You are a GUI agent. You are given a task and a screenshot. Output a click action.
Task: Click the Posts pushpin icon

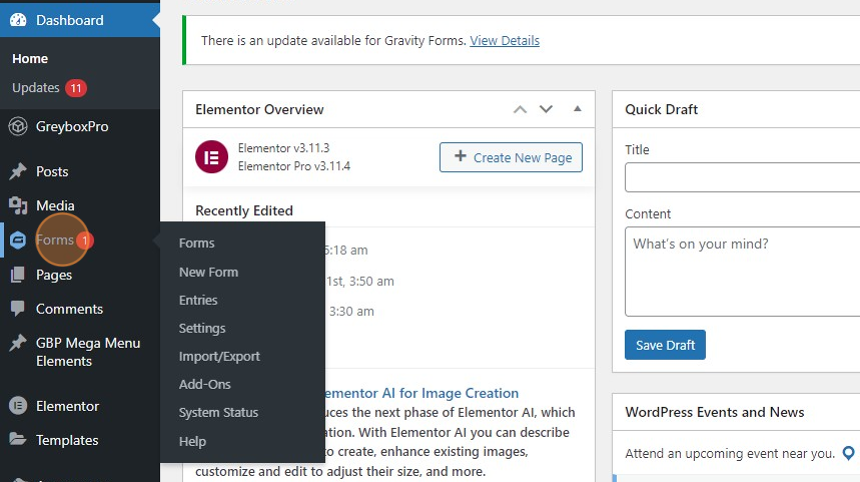click(x=18, y=172)
